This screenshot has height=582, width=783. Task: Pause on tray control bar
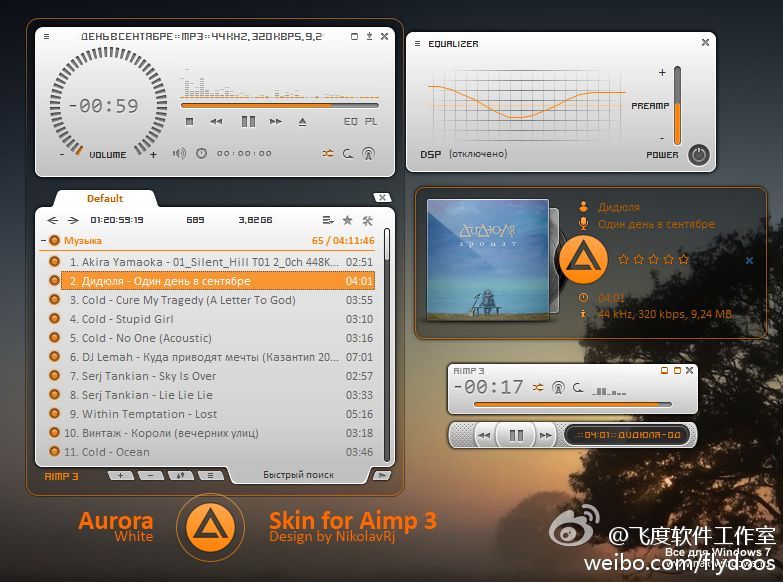[x=516, y=435]
